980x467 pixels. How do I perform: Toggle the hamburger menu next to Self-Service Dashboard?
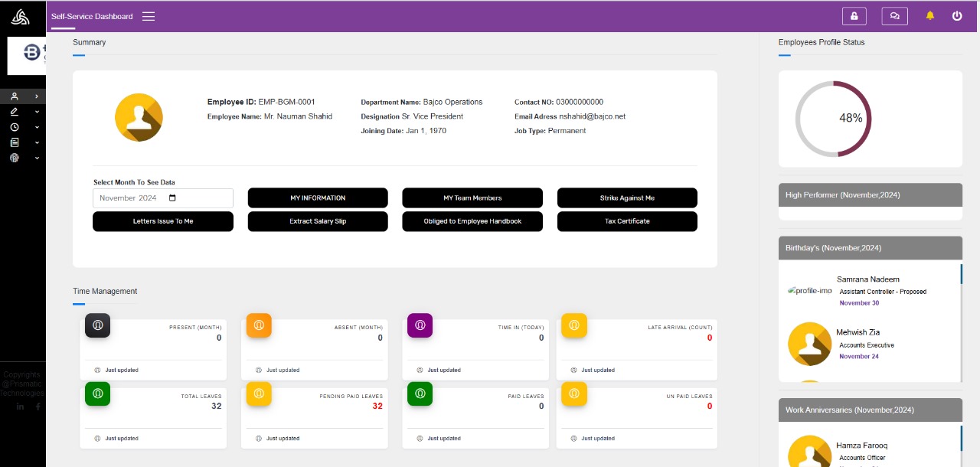click(149, 16)
